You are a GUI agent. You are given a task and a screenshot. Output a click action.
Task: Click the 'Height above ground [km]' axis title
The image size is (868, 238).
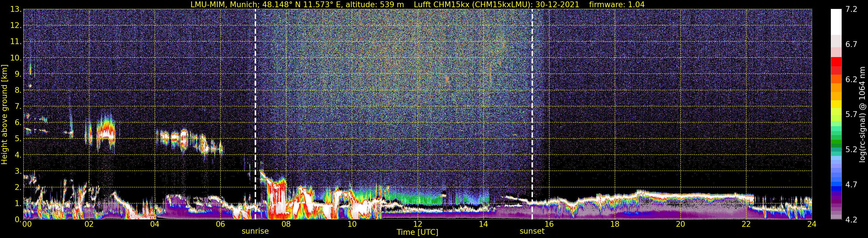pyautogui.click(x=4, y=115)
